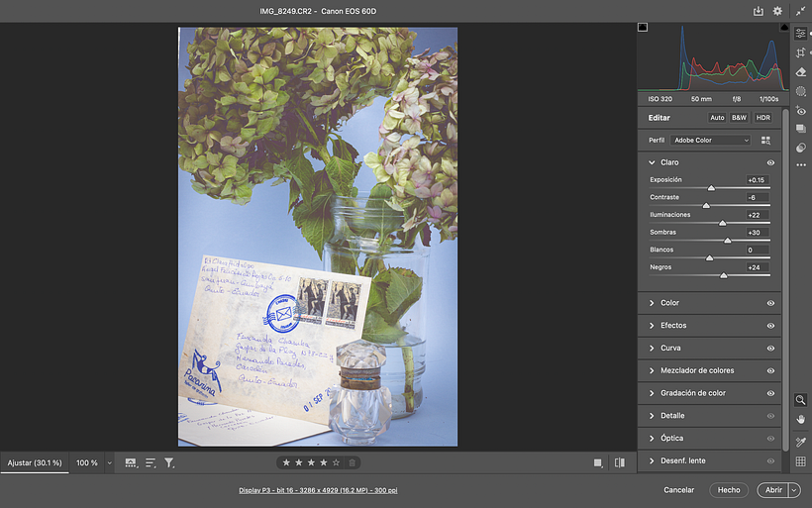The height and width of the screenshot is (508, 812).
Task: Click the B&W button
Action: coord(739,118)
